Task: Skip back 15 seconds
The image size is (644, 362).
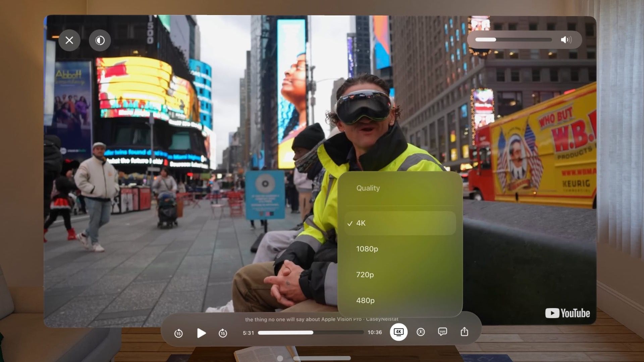Action: click(179, 334)
